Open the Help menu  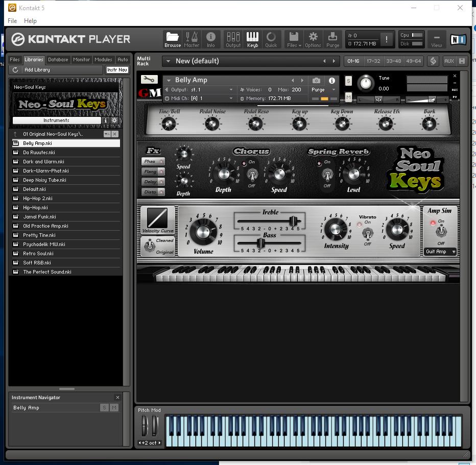coord(30,20)
